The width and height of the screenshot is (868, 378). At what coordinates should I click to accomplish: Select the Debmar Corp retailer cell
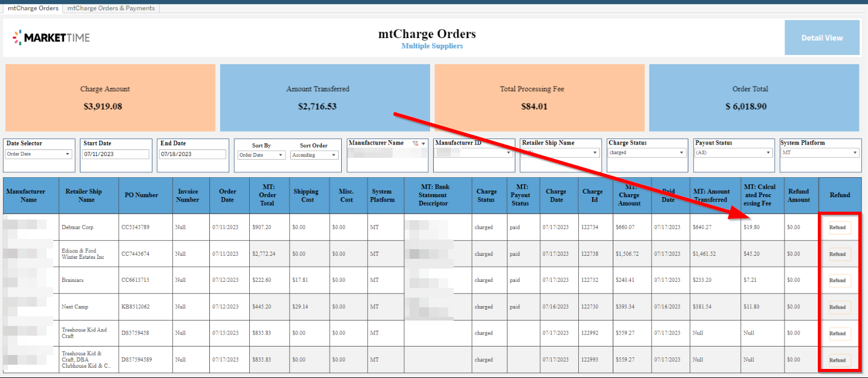88,227
